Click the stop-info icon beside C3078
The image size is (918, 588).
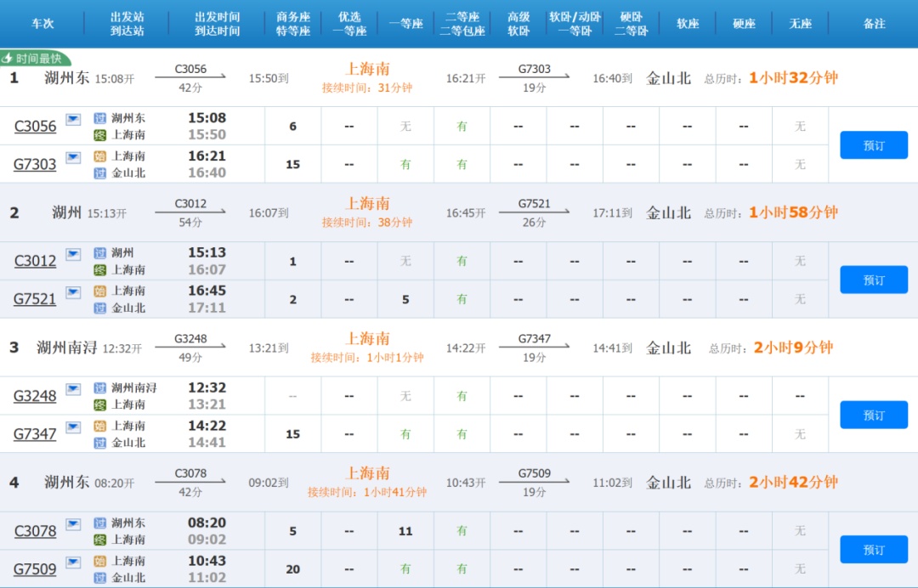(x=73, y=523)
